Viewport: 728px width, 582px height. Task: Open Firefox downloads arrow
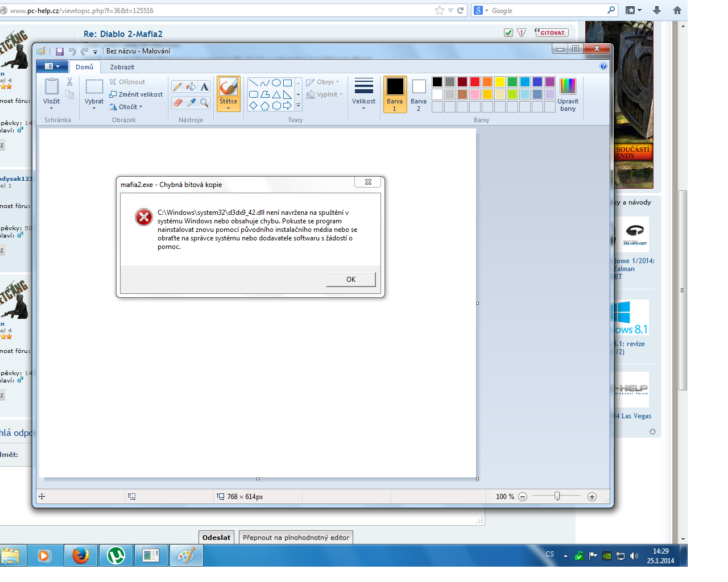657,10
